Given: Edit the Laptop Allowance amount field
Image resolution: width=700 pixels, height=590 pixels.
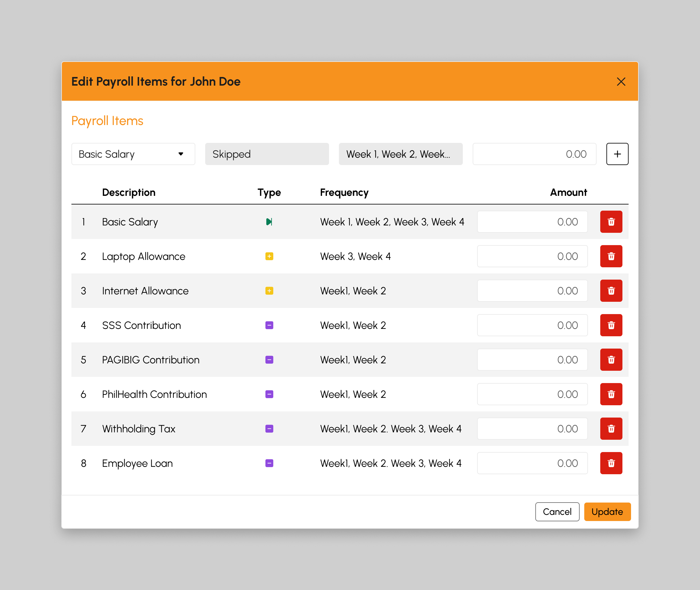Looking at the screenshot, I should pyautogui.click(x=532, y=256).
